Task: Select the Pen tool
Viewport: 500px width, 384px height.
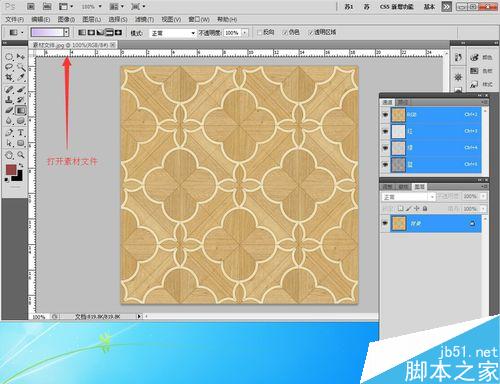Action: [9, 133]
